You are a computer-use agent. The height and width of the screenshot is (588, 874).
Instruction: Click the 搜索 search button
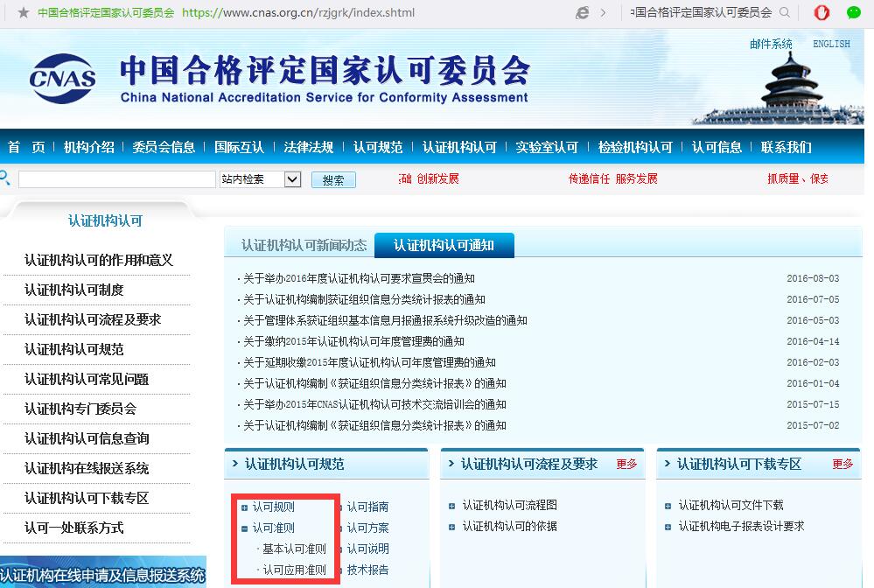[333, 179]
